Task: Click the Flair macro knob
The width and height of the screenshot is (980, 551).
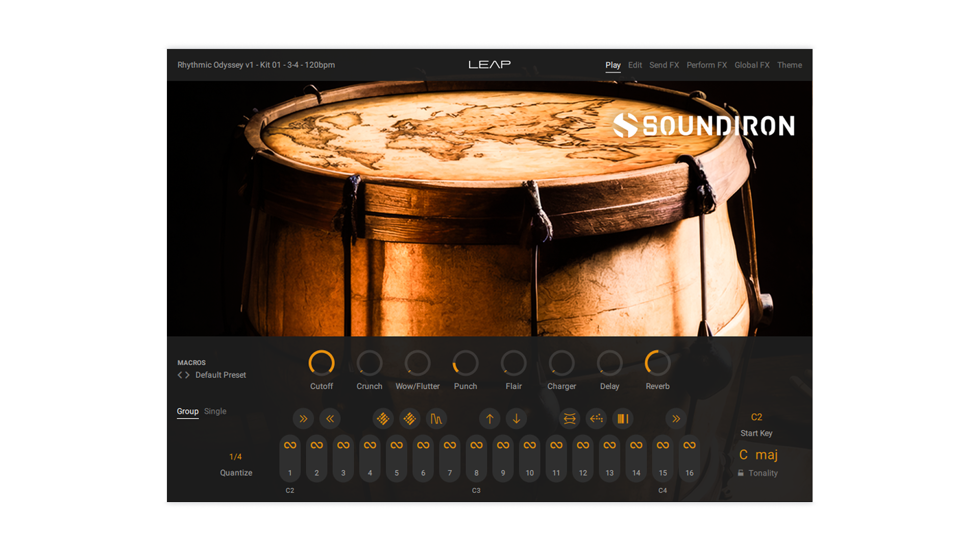Action: pos(513,363)
